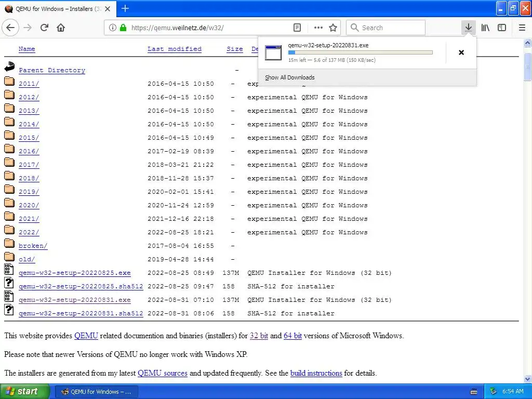This screenshot has height=399, width=532.
Task: Follow the 32 bit link
Action: point(259,336)
